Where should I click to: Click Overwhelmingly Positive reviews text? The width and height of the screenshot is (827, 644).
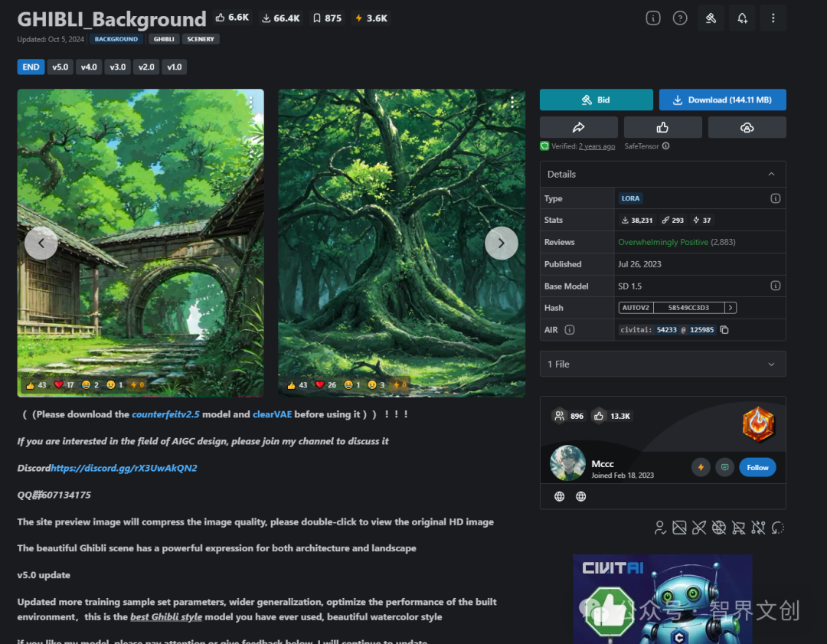663,242
